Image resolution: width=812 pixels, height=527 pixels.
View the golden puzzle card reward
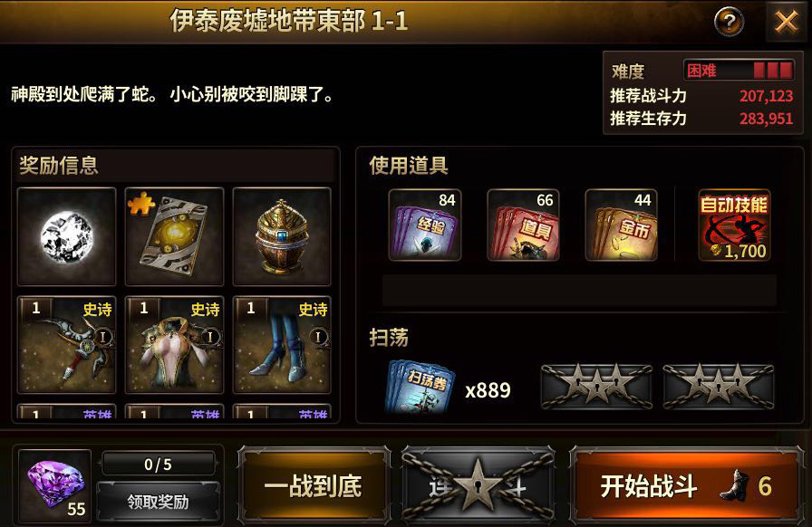click(x=175, y=236)
